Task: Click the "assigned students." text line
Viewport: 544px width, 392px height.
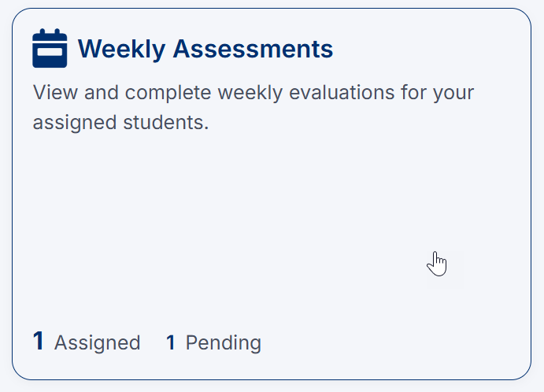Action: [x=120, y=124]
